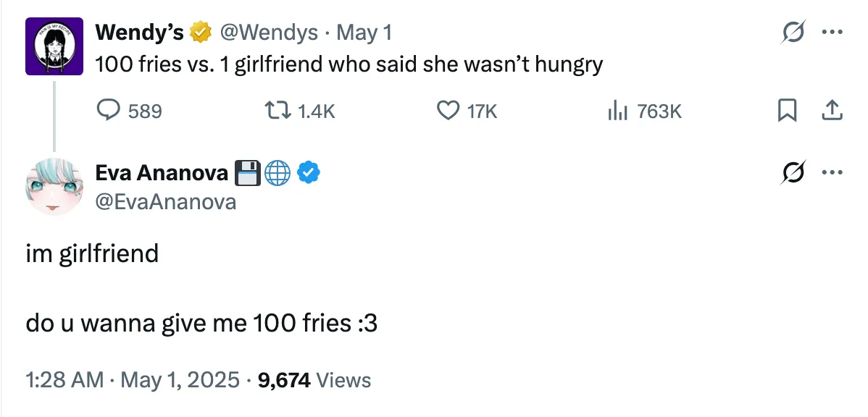Click the Grok icon on Eva's reply

coord(794,172)
